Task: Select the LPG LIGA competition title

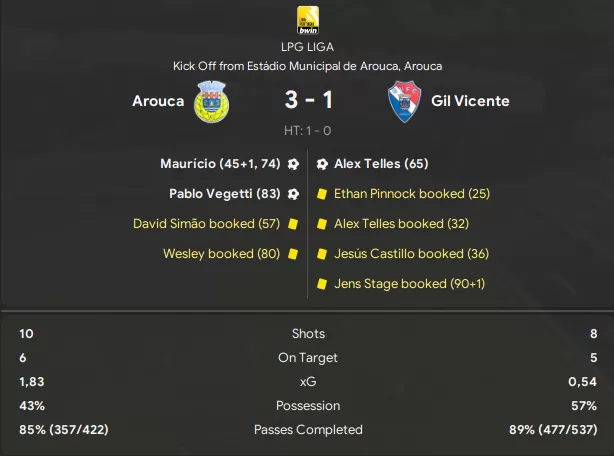Action: [307, 47]
